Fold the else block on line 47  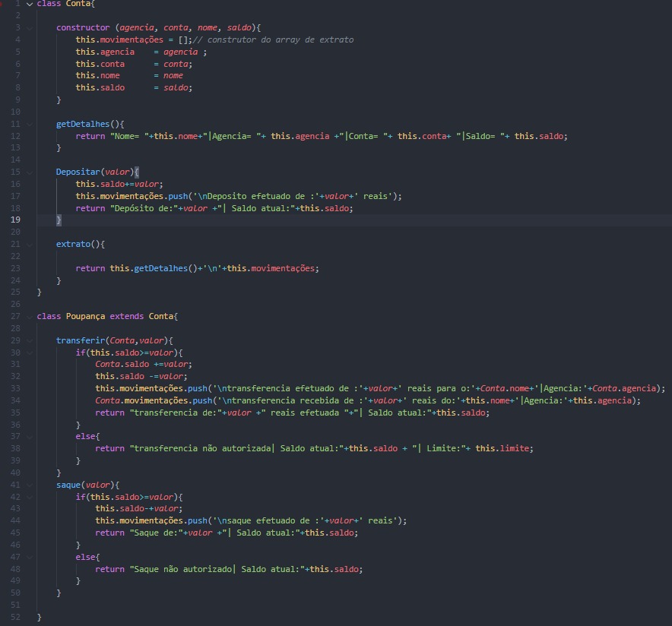[x=30, y=557]
